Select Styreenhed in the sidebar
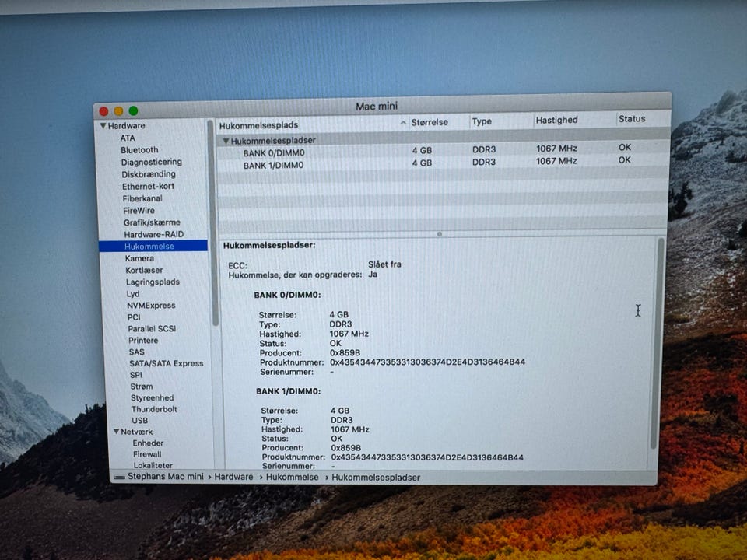The width and height of the screenshot is (747, 560). click(153, 397)
